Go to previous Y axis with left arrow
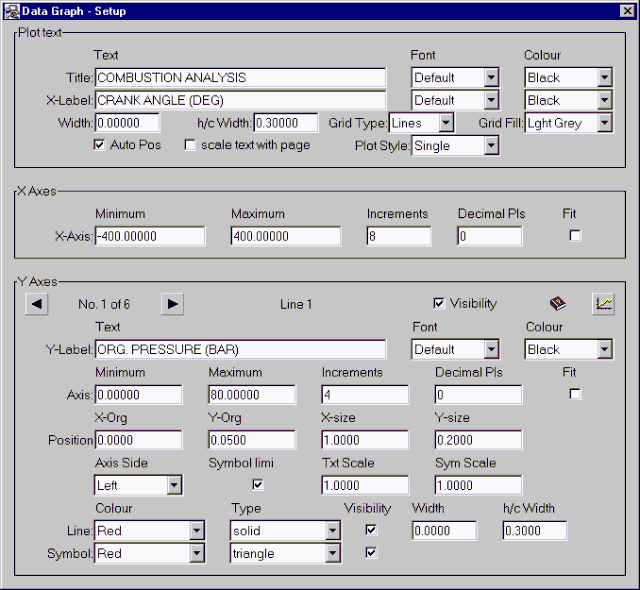 (x=37, y=304)
